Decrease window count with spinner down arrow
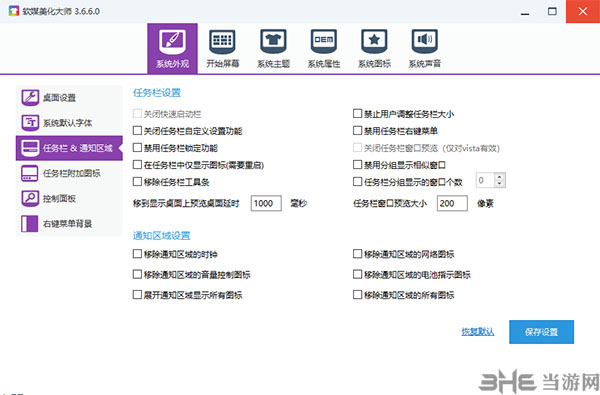 pyautogui.click(x=499, y=184)
